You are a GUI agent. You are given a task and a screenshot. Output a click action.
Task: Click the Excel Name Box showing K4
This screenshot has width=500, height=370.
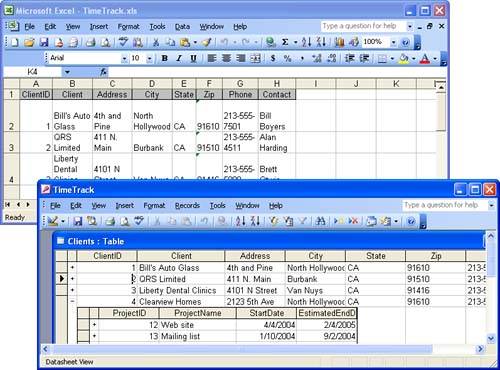click(32, 72)
